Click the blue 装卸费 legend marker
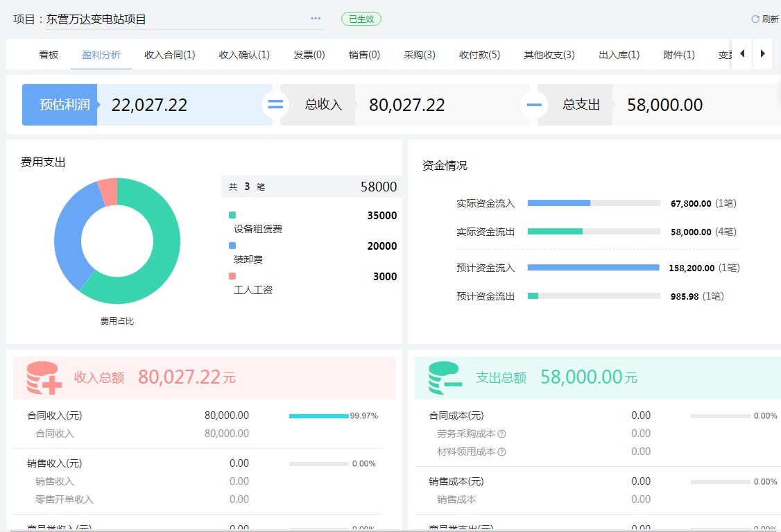The width and height of the screenshot is (781, 532). tap(232, 246)
